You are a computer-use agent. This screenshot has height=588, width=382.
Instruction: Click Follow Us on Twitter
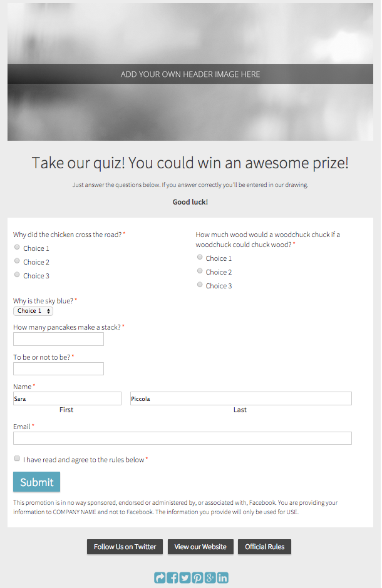pyautogui.click(x=125, y=546)
